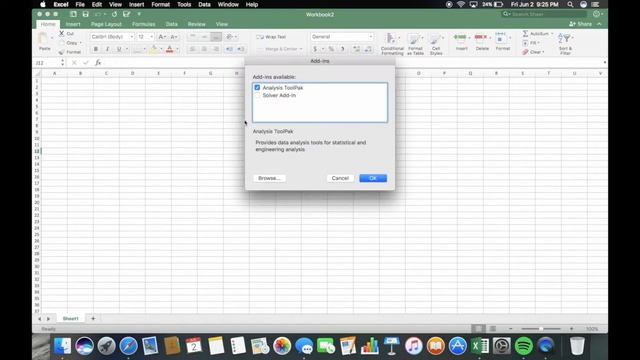The image size is (640, 360).
Task: Switch to the Formulas ribbon tab
Action: click(x=143, y=24)
